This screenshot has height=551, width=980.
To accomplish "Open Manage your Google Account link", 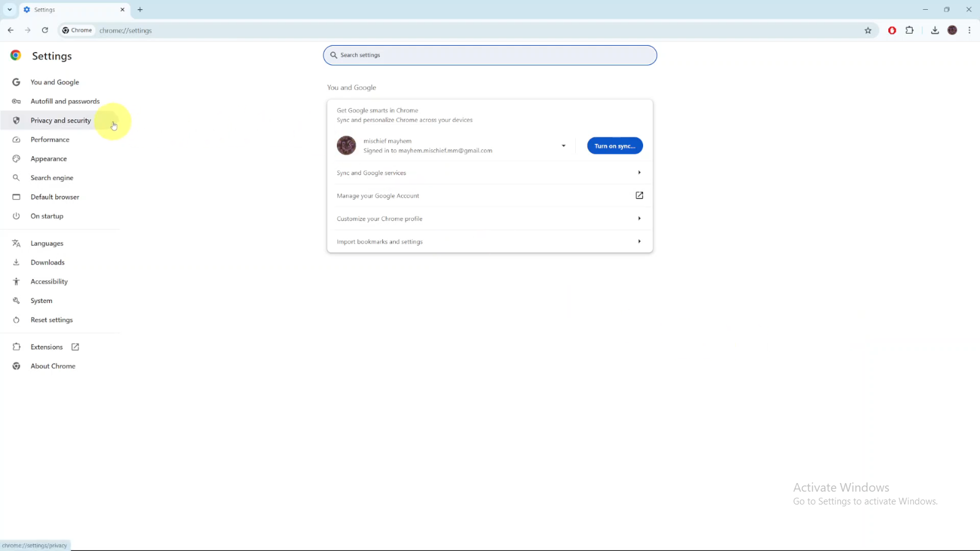I will (490, 196).
